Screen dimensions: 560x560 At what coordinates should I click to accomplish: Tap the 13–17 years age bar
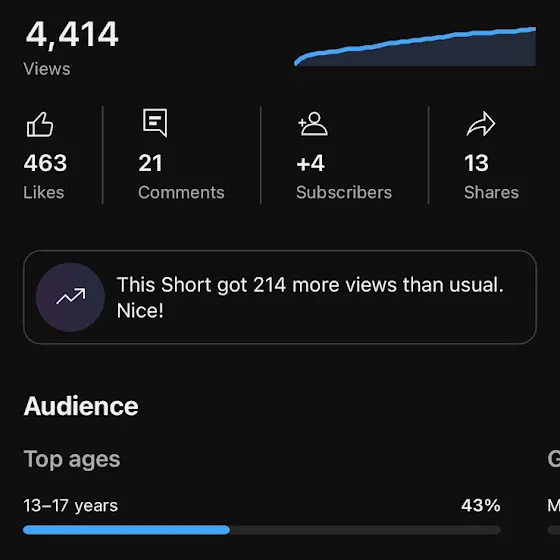click(262, 530)
